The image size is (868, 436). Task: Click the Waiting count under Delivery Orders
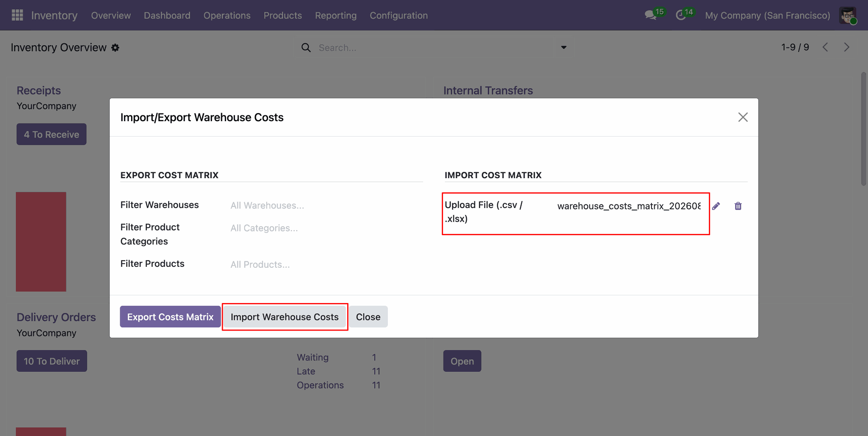pyautogui.click(x=374, y=357)
